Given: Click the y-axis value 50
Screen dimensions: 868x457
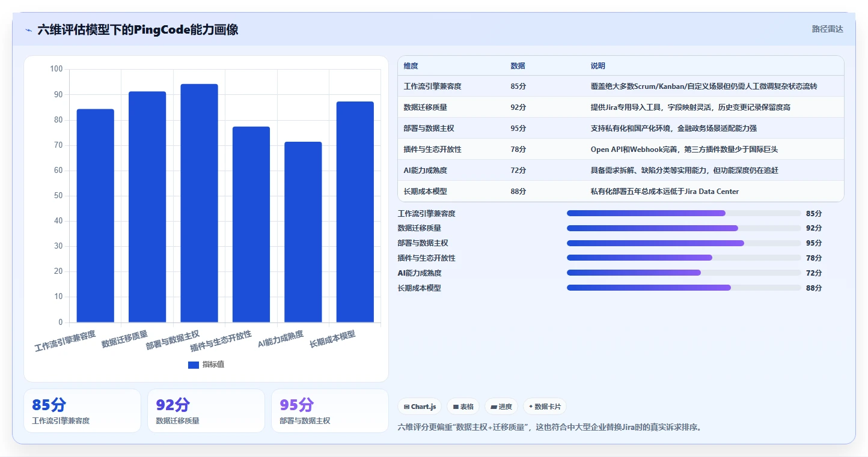Looking at the screenshot, I should [58, 196].
